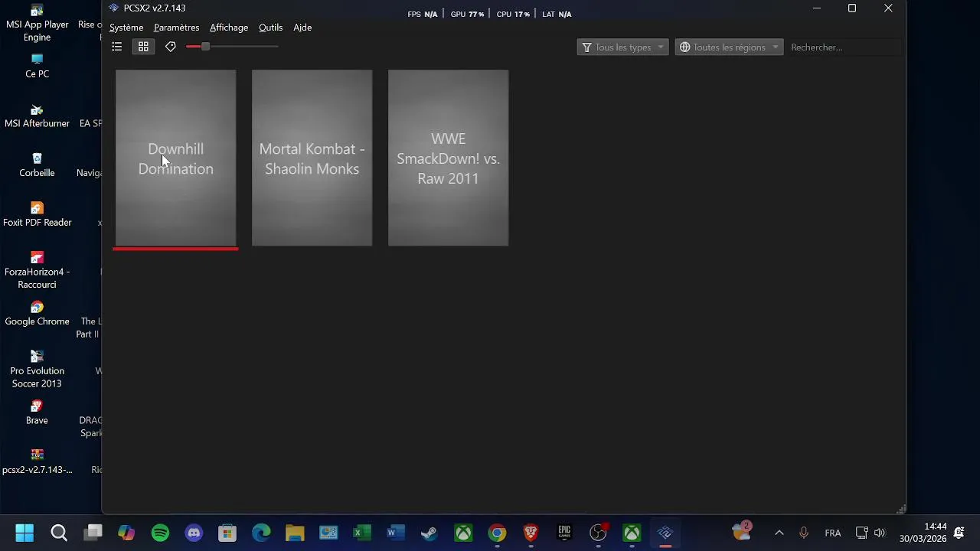Switch to PCSX2 taskbar icon
The height and width of the screenshot is (551, 980).
coord(665,533)
